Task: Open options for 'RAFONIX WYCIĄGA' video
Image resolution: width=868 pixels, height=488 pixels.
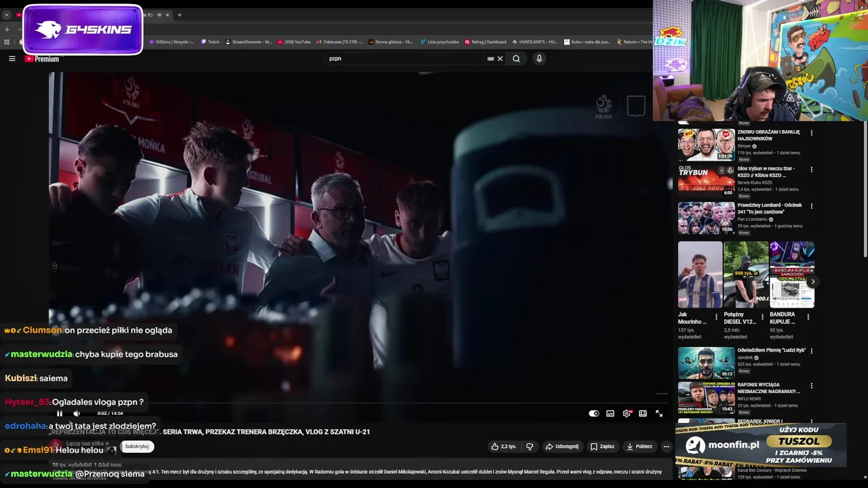Action: pos(811,386)
